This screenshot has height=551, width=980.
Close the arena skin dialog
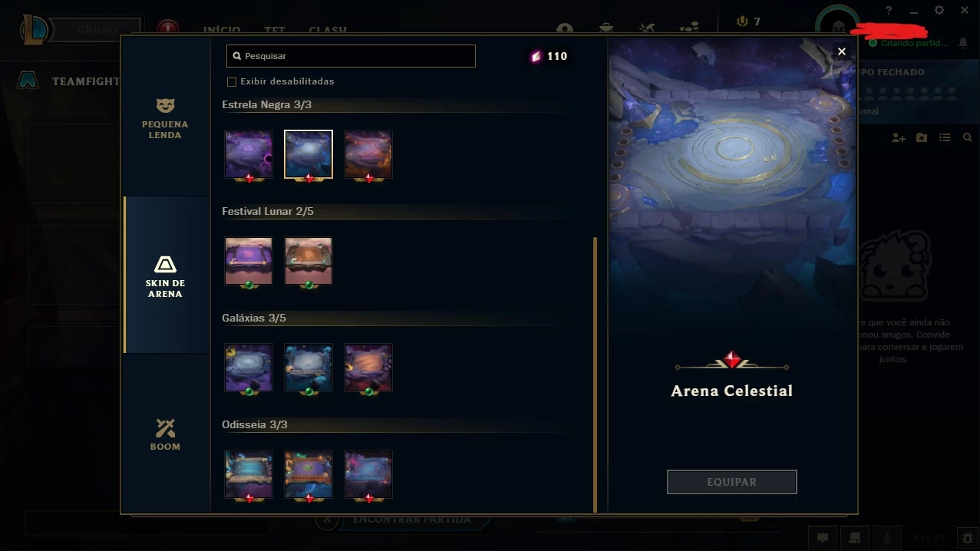(x=842, y=51)
